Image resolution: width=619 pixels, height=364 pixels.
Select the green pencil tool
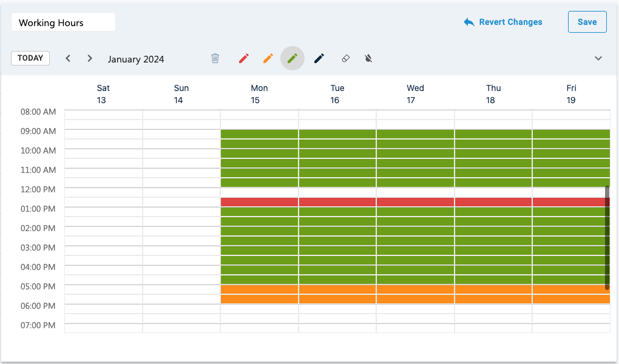coord(293,58)
